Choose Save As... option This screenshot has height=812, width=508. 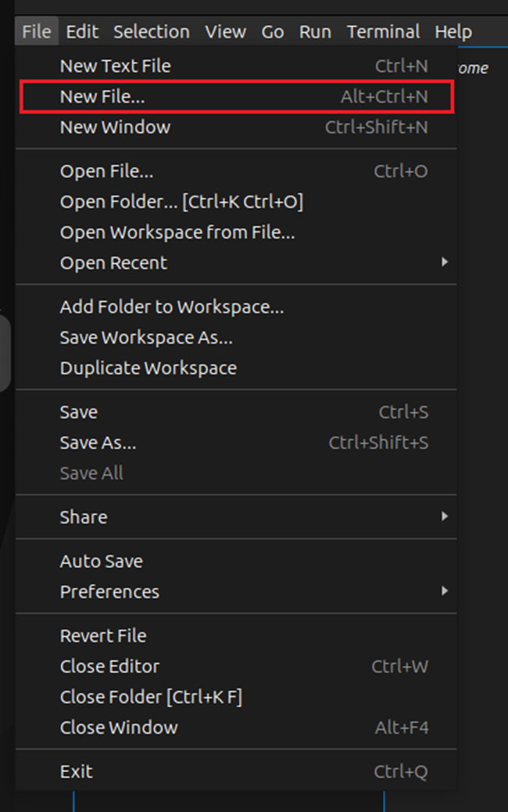98,443
